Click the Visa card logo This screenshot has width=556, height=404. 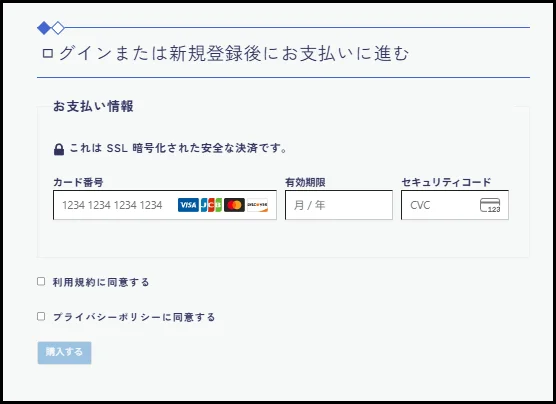(x=188, y=205)
